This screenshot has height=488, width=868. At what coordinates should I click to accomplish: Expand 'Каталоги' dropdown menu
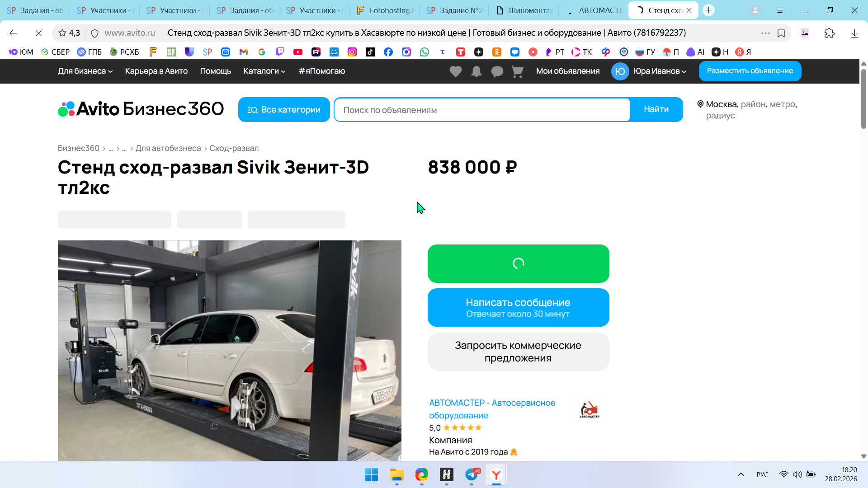pos(264,71)
